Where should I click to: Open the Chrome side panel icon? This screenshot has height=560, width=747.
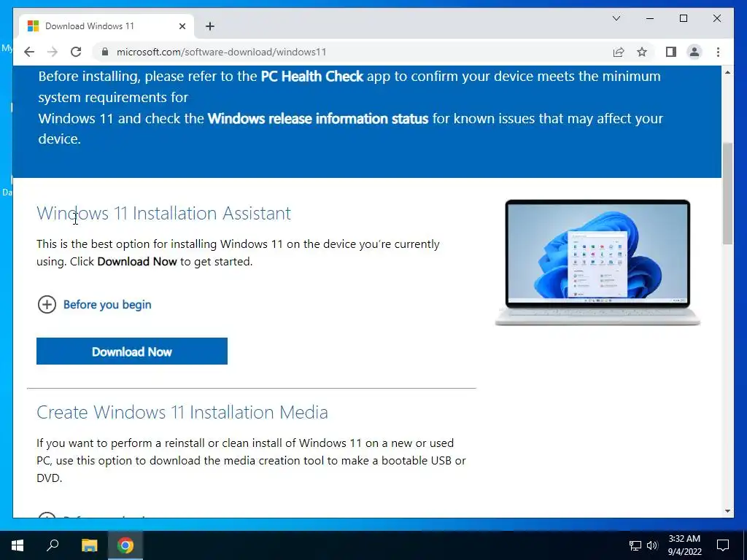click(671, 52)
